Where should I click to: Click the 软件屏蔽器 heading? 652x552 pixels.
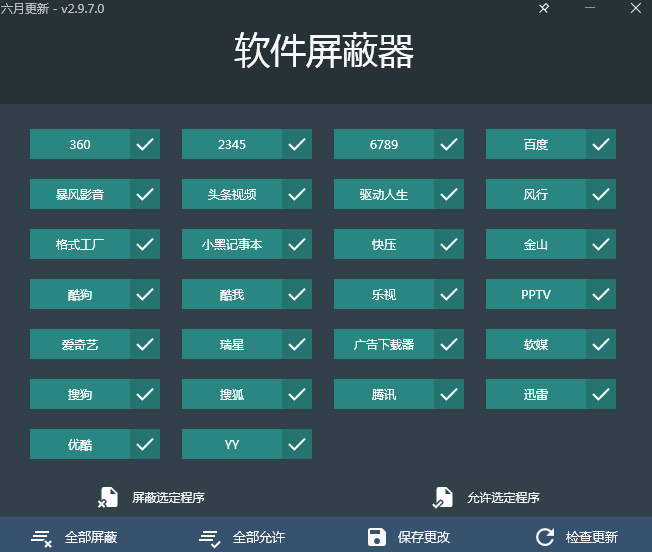click(x=324, y=51)
